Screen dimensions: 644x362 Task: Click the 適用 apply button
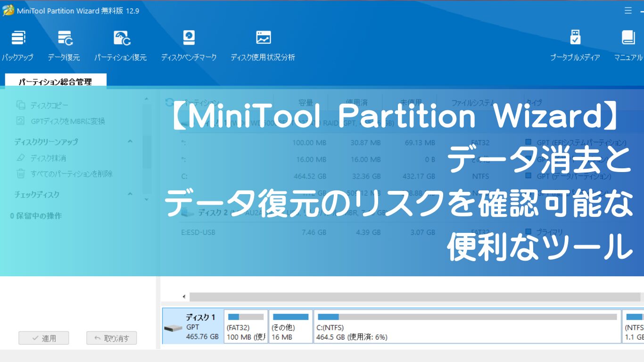(43, 337)
